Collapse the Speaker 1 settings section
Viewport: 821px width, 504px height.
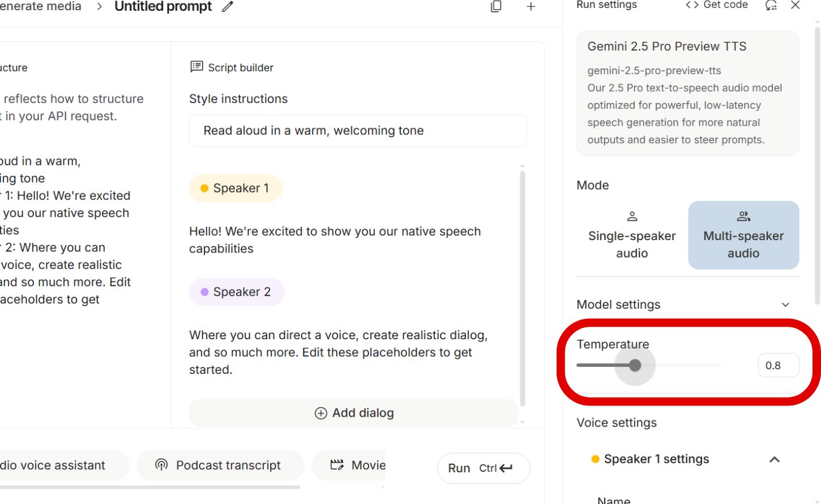(x=774, y=459)
